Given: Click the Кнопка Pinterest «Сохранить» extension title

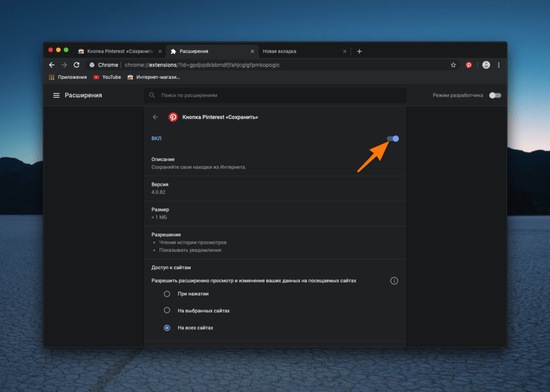Looking at the screenshot, I should point(220,117).
